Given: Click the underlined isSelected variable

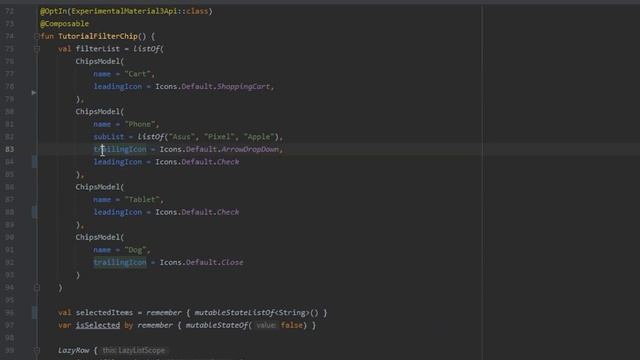Looking at the screenshot, I should pos(98,325).
